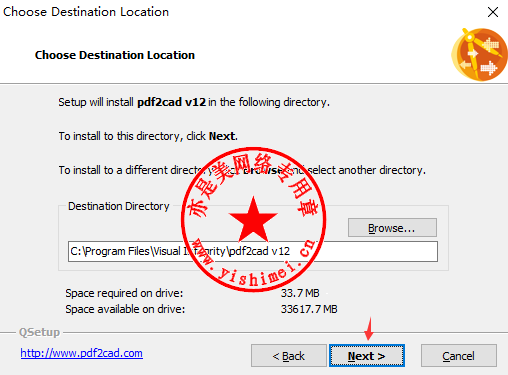Viewport: 508px width, 375px height.
Task: Click the destination directory path field
Action: (x=253, y=251)
